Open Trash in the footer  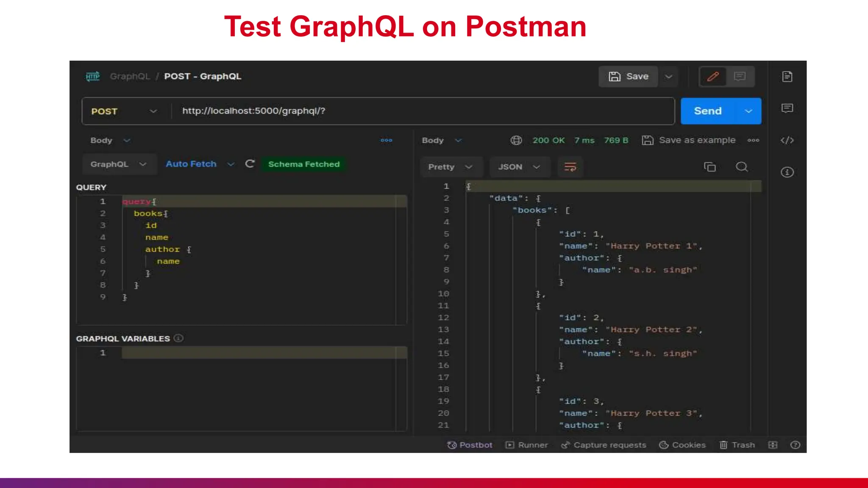[x=737, y=445]
